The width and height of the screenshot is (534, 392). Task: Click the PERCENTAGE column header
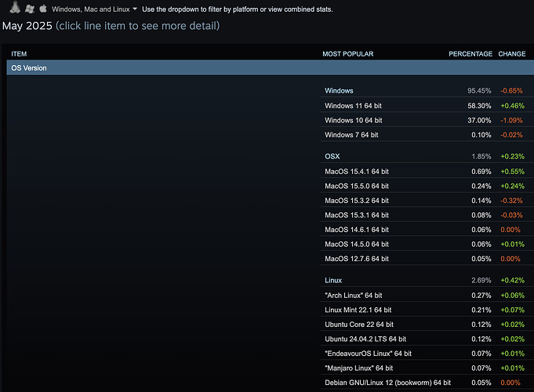tap(470, 54)
